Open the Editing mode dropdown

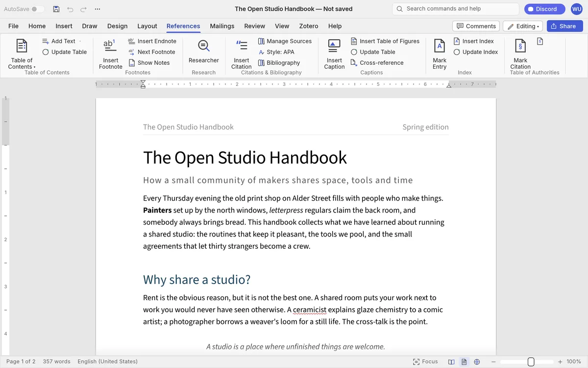(523, 26)
